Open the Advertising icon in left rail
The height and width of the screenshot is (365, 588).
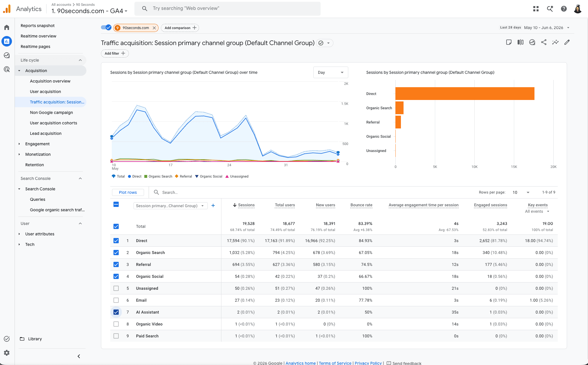[7, 69]
